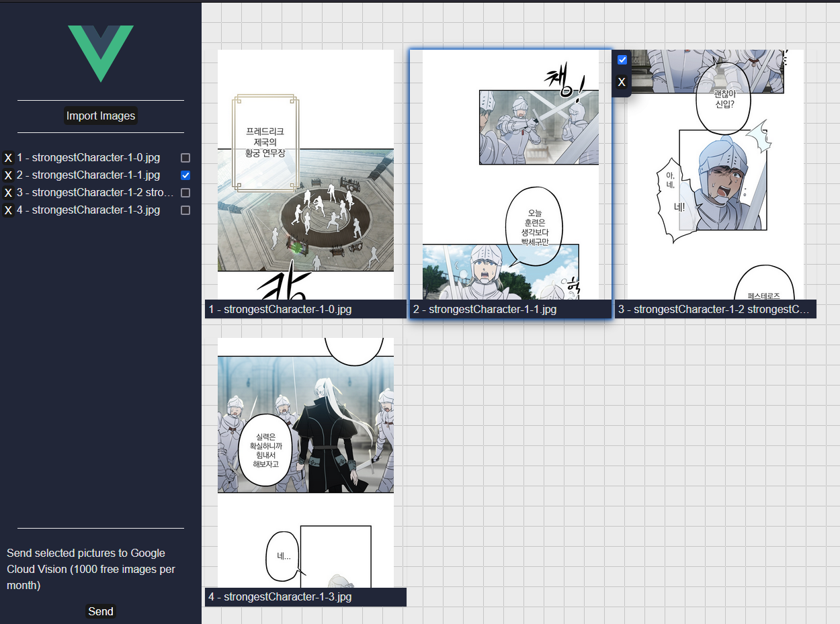Open thumbnail image of strongestCharacter-1-3.jpg
The image size is (840, 624).
[306, 463]
